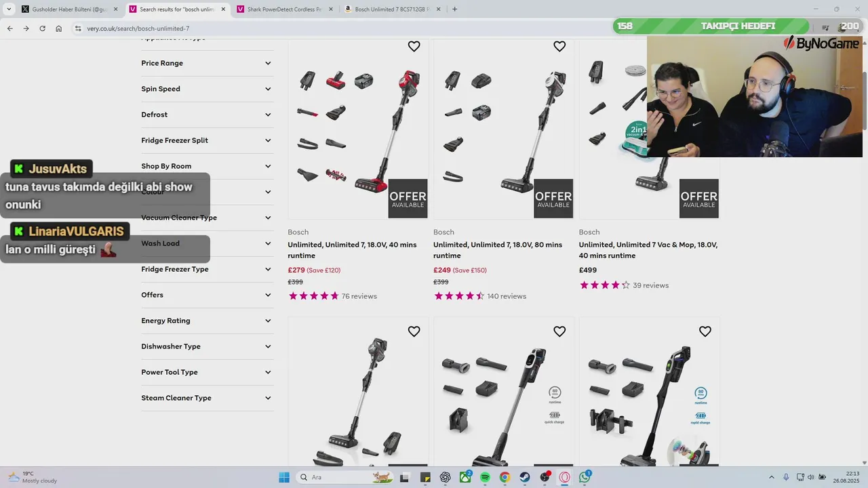The height and width of the screenshot is (488, 868).
Task: Close the Bosch Unlimited 7 BCS712GB tab
Action: [x=438, y=9]
